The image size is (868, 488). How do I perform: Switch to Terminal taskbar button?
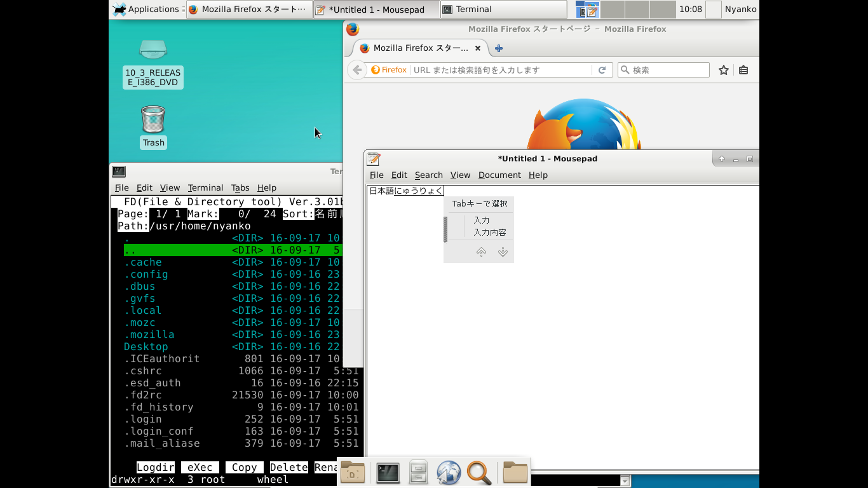(503, 10)
